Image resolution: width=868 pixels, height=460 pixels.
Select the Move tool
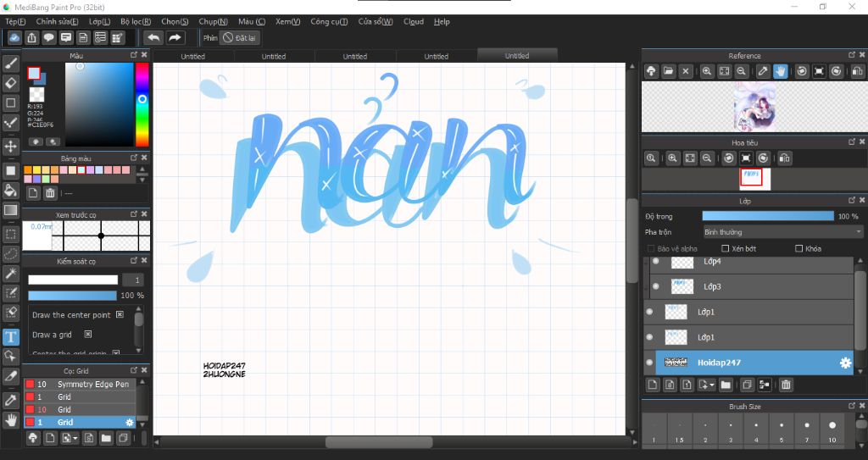(10, 147)
